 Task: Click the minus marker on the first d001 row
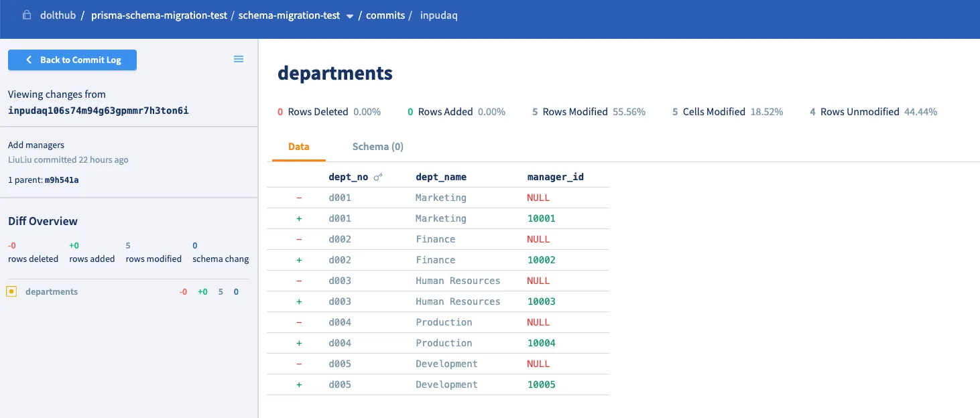pos(299,198)
